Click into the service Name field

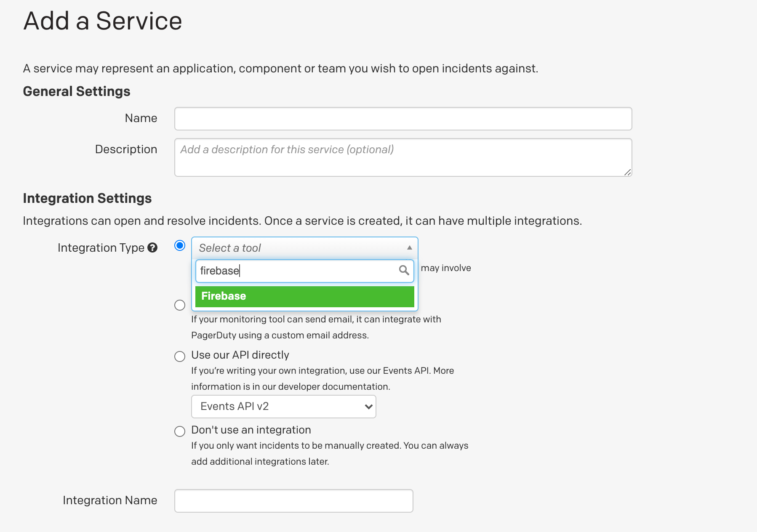pos(403,119)
